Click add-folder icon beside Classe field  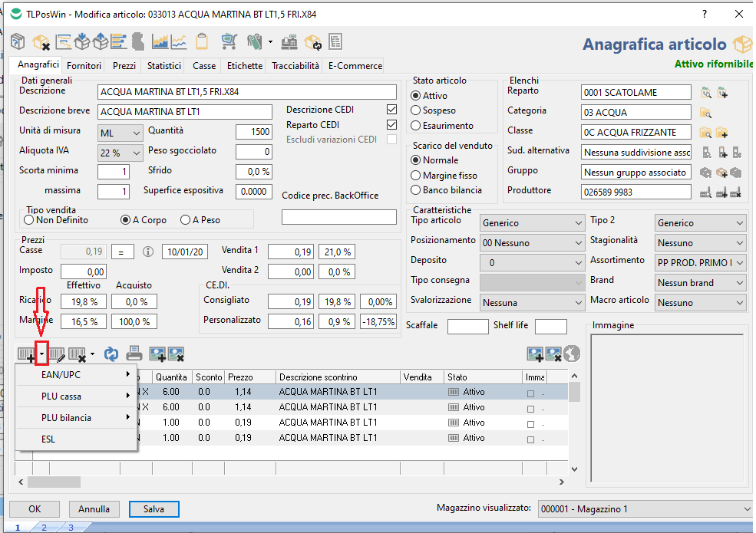(x=721, y=133)
